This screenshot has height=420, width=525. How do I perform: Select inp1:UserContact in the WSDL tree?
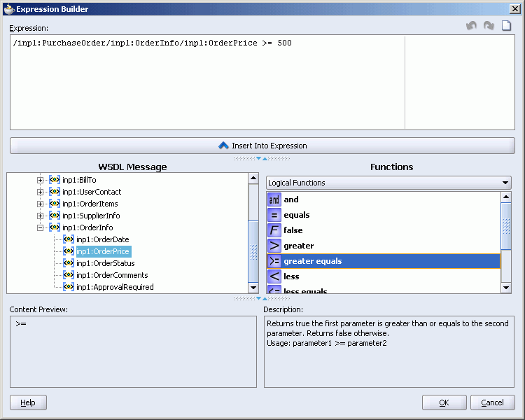[x=92, y=192]
